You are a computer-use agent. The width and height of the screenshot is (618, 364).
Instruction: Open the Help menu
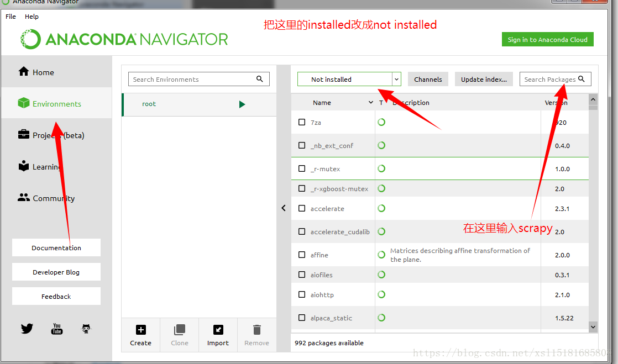tap(32, 17)
